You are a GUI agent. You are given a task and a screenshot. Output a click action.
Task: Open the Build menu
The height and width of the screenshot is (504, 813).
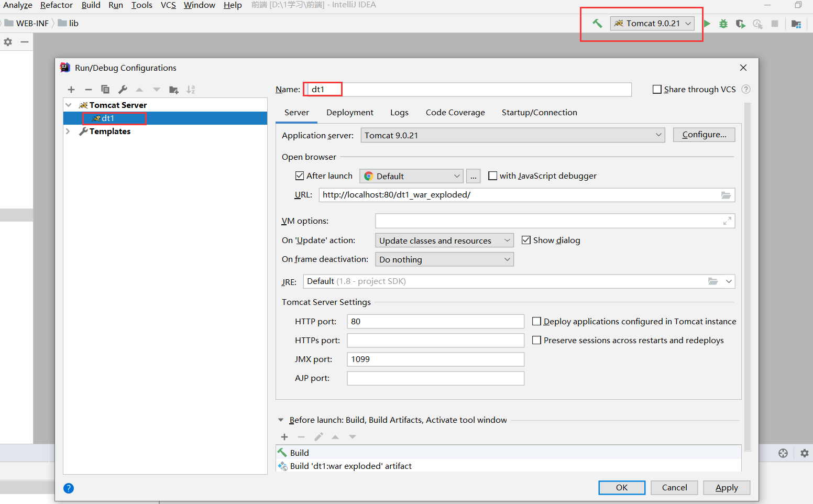(91, 5)
